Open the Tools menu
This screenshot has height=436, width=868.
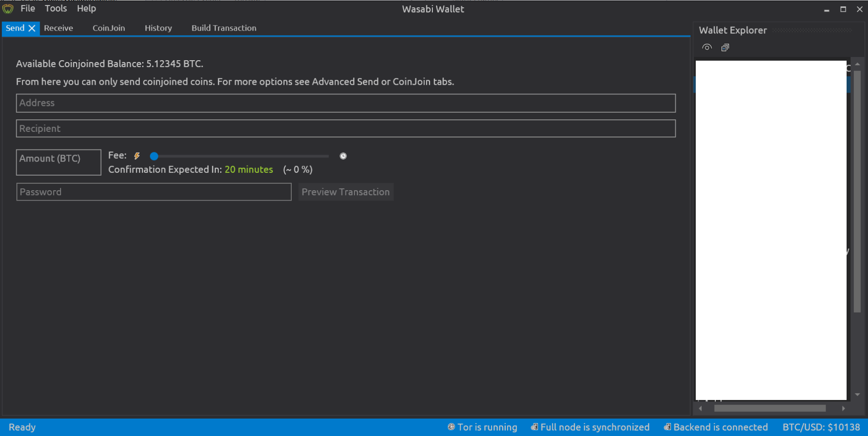[56, 9]
